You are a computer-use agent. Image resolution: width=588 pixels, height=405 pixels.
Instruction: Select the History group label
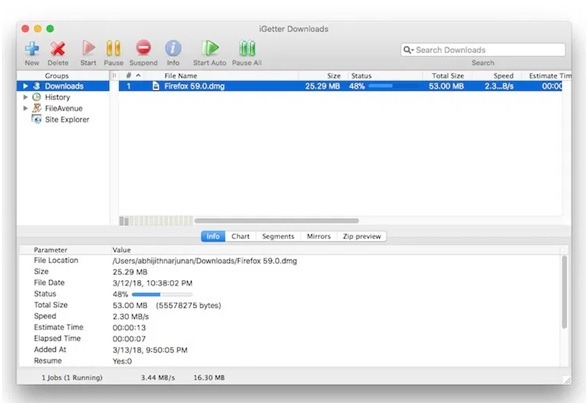click(x=57, y=97)
